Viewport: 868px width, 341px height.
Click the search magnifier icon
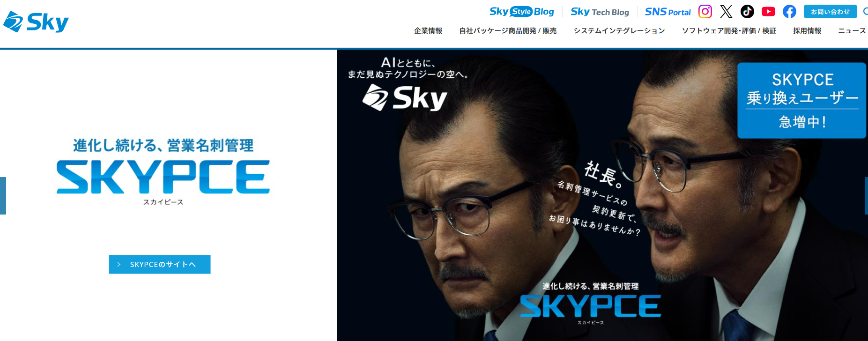(866, 11)
